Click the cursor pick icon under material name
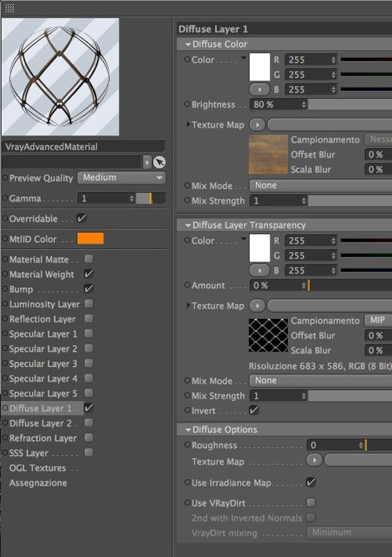The image size is (392, 557). pos(160,162)
